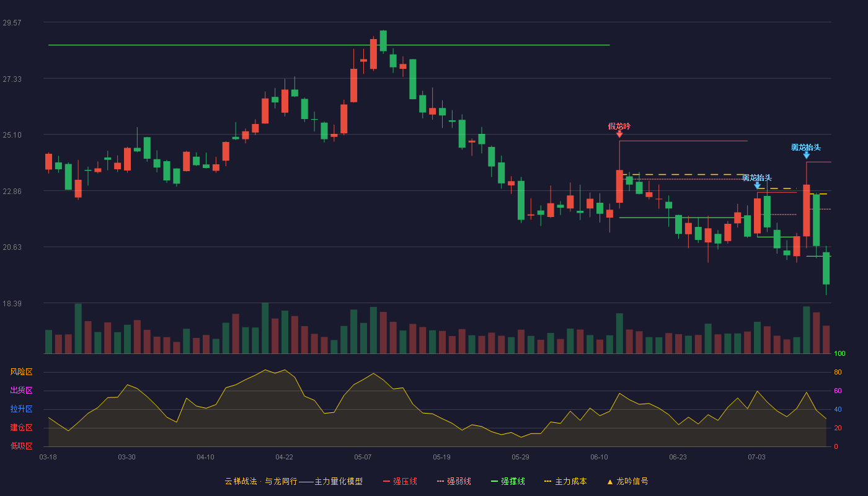Viewport: 868px width, 496px height.
Task: Click the 25.10 price axis label
Action: click(x=12, y=135)
